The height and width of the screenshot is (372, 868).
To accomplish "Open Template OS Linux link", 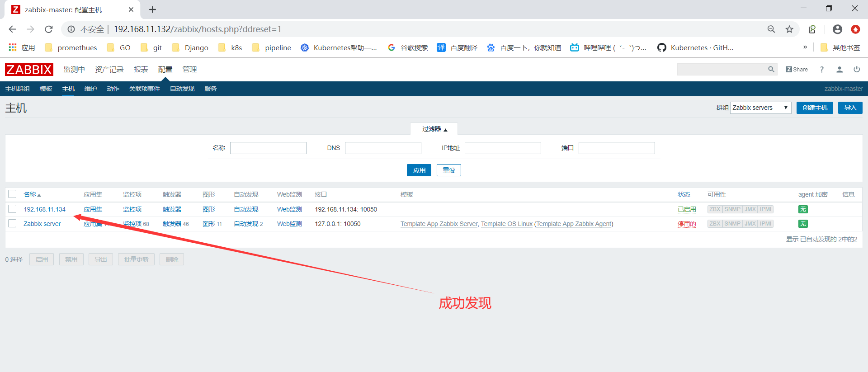I will 507,224.
